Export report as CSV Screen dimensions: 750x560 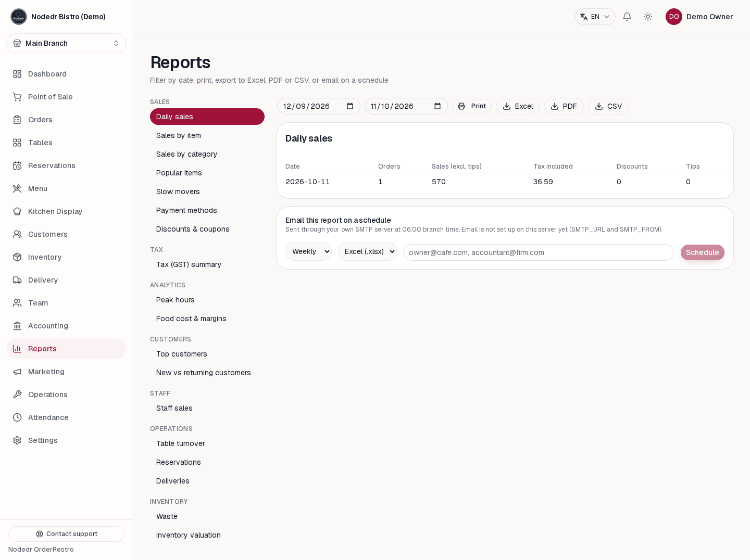coord(608,106)
